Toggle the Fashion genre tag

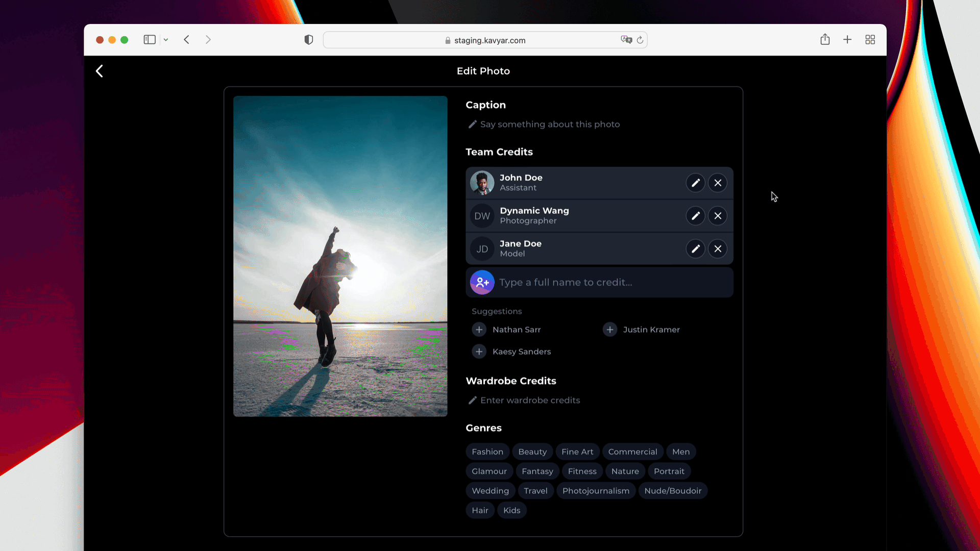click(x=487, y=452)
